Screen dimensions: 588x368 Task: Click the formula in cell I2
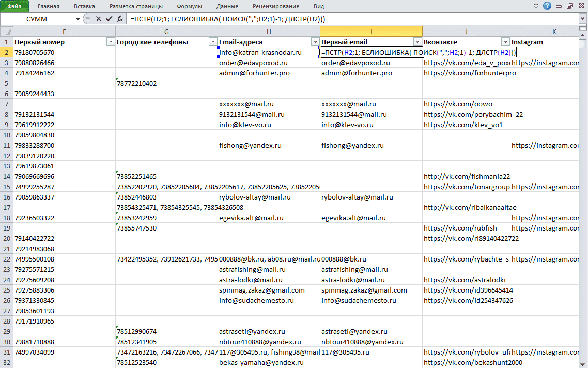click(x=419, y=53)
